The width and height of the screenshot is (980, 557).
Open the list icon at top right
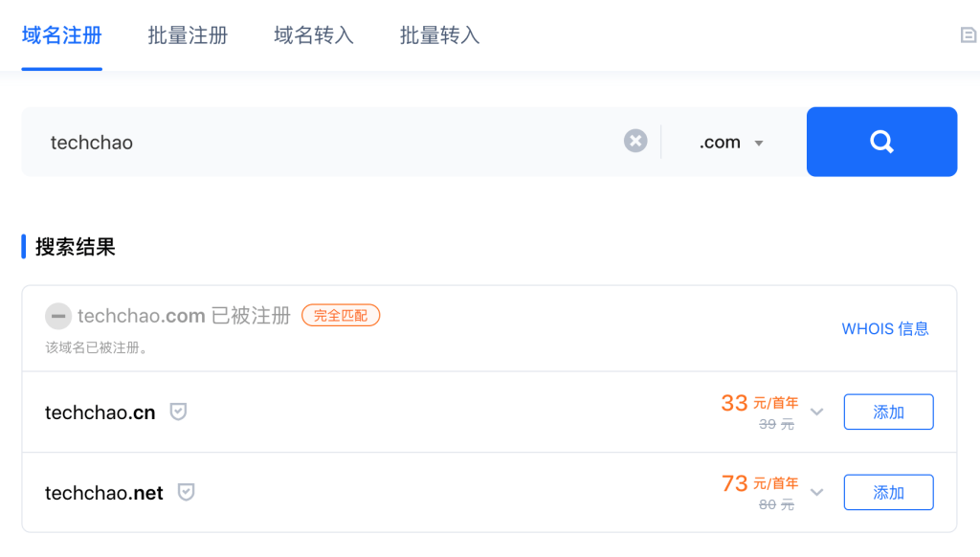[969, 35]
